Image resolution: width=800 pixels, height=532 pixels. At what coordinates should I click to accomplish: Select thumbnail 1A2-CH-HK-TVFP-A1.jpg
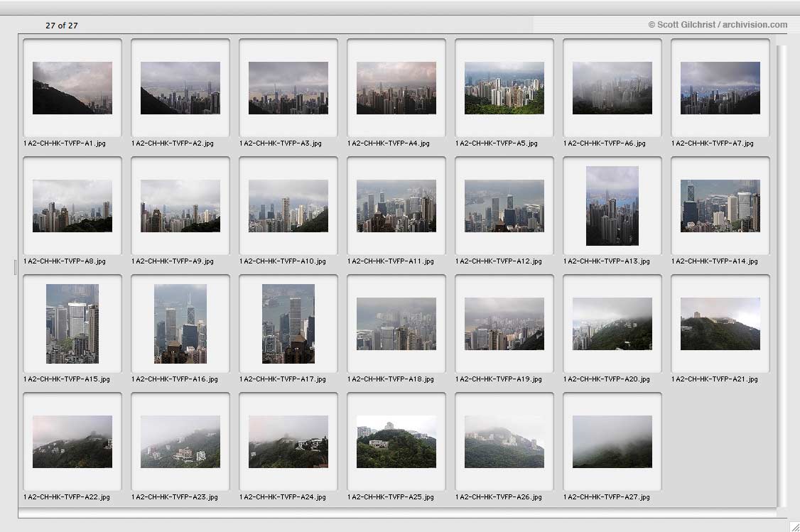pyautogui.click(x=72, y=88)
